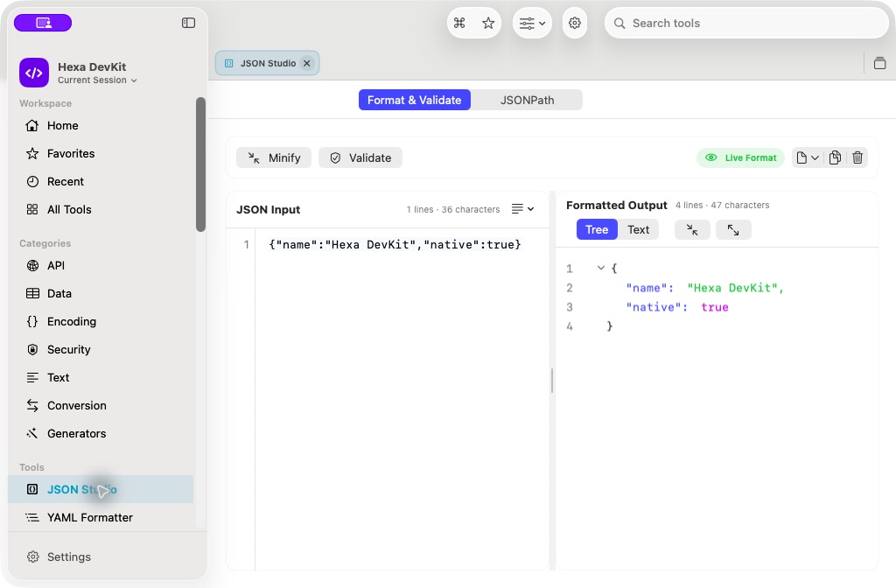
Task: Click the Search tools field
Action: (746, 23)
